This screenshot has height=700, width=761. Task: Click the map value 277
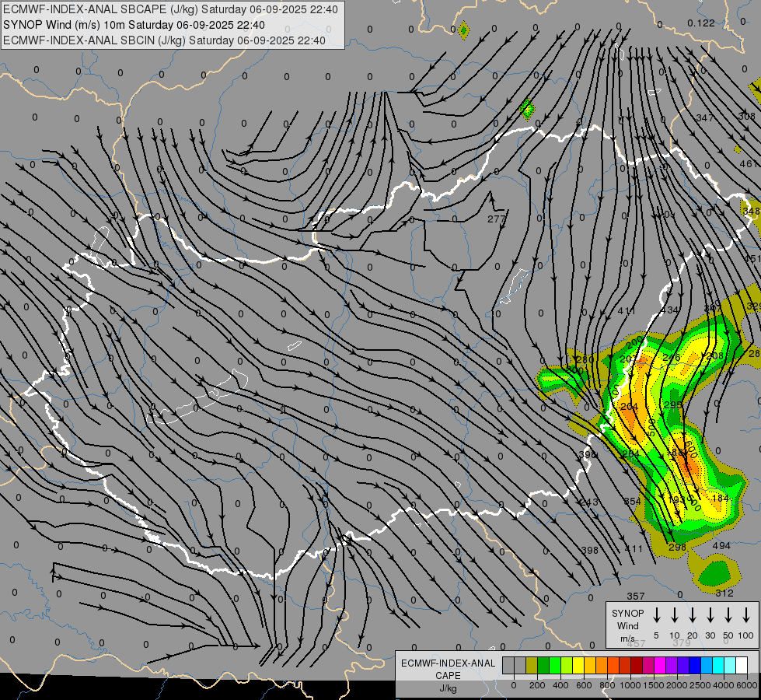coord(497,219)
